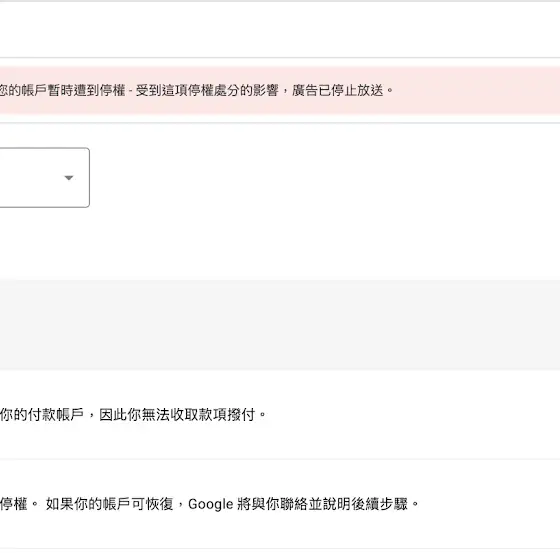Click the phrase 你的付款帳戶
Image resolution: width=560 pixels, height=560 pixels.
click(x=42, y=415)
